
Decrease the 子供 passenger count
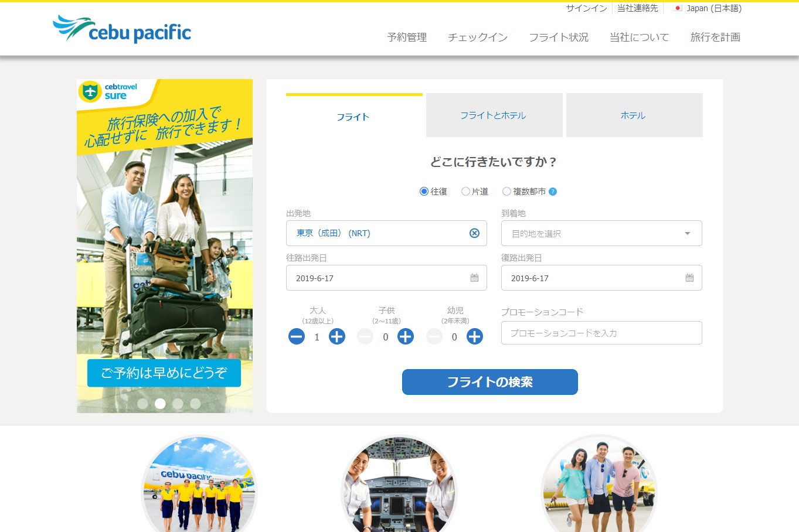coord(365,336)
